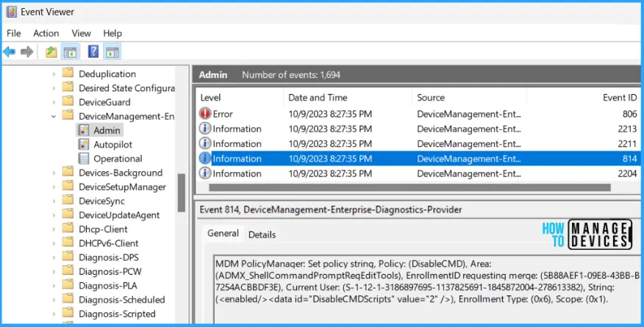Select the Autopilot log
Viewport: 644px width, 327px height.
click(x=106, y=145)
